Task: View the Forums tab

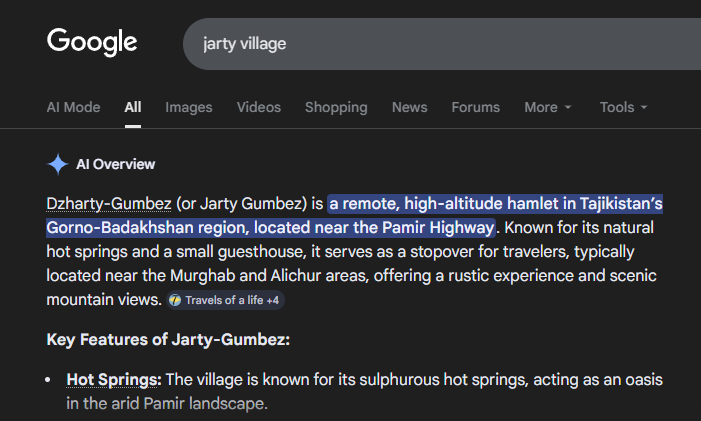Action: tap(475, 107)
